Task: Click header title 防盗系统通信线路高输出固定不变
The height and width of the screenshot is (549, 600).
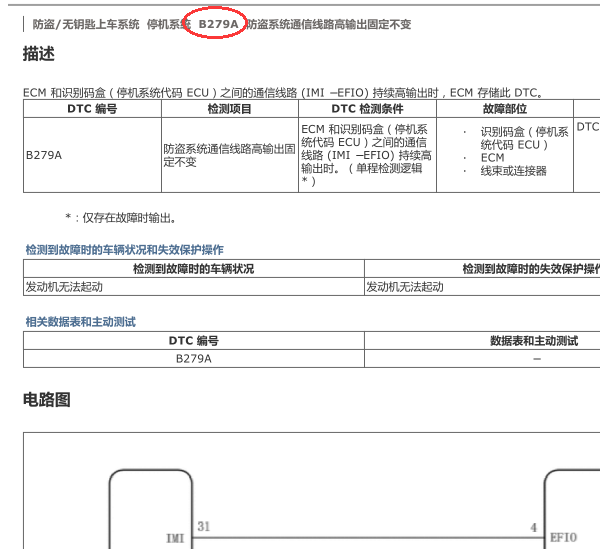Action: (x=328, y=24)
